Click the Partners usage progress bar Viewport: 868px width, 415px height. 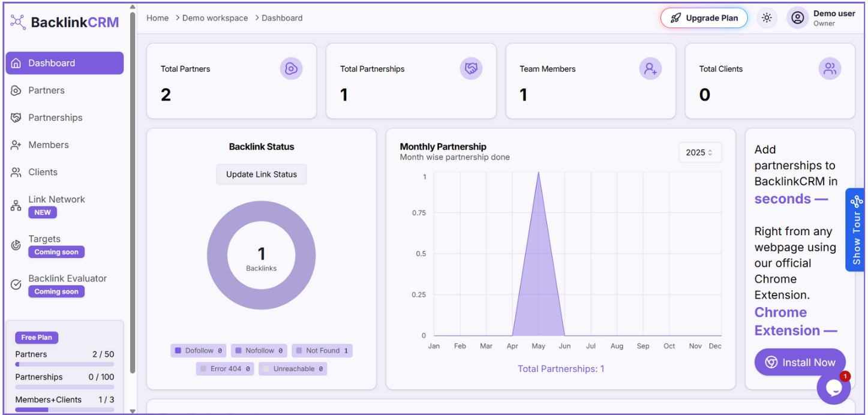click(64, 364)
